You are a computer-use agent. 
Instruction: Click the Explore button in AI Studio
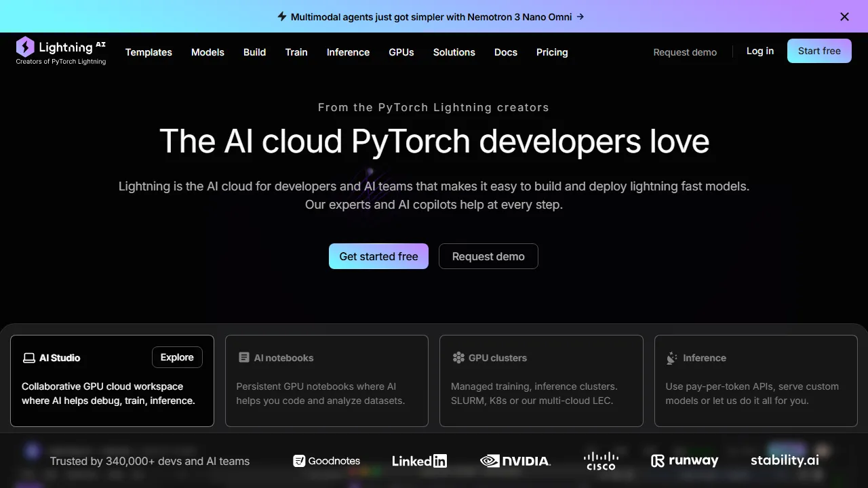(x=177, y=357)
